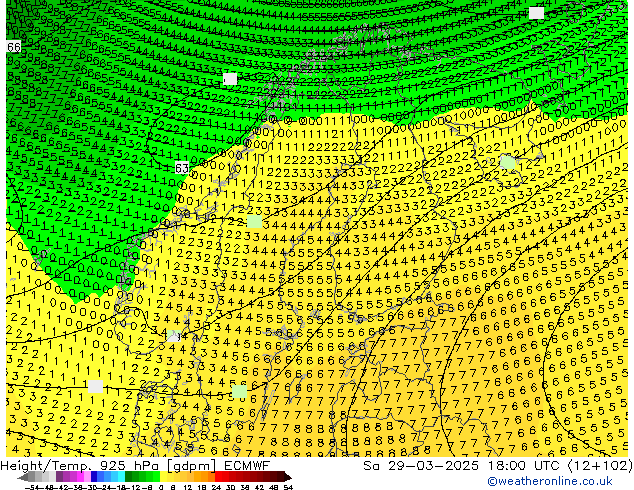This screenshot has width=634, height=490.
Task: Click the dark green swatch in the legend
Action: click(x=129, y=477)
